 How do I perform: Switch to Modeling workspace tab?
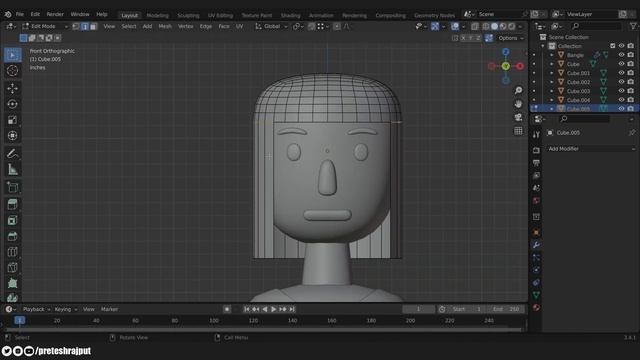[x=158, y=16]
